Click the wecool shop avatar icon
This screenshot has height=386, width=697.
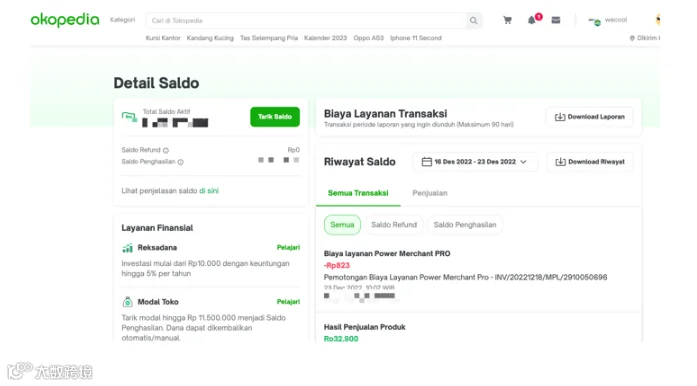click(x=594, y=20)
